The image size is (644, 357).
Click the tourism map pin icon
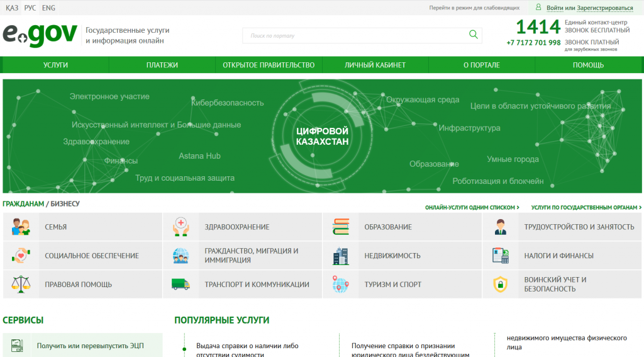[340, 284]
